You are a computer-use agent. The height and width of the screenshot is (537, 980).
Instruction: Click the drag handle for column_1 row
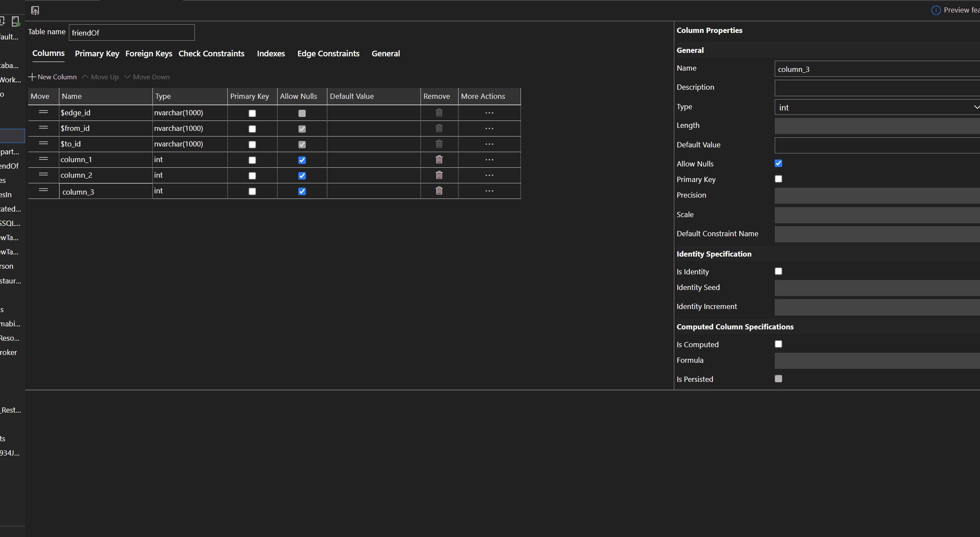43,159
